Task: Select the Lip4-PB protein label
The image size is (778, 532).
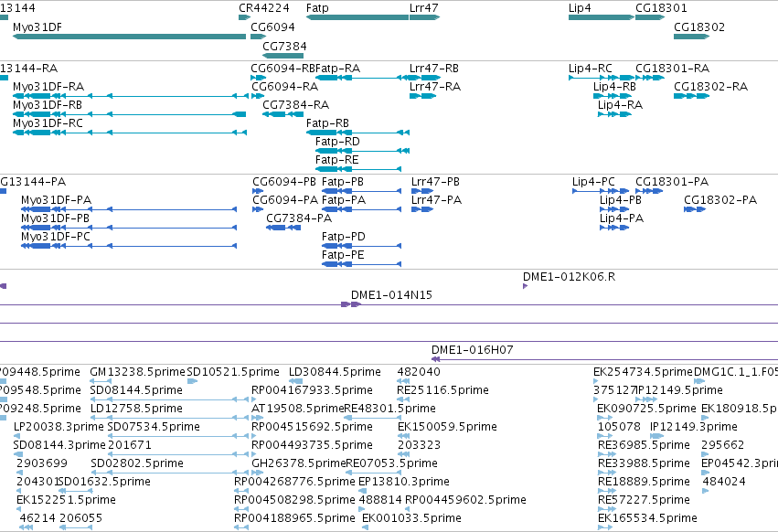Action: click(x=621, y=200)
